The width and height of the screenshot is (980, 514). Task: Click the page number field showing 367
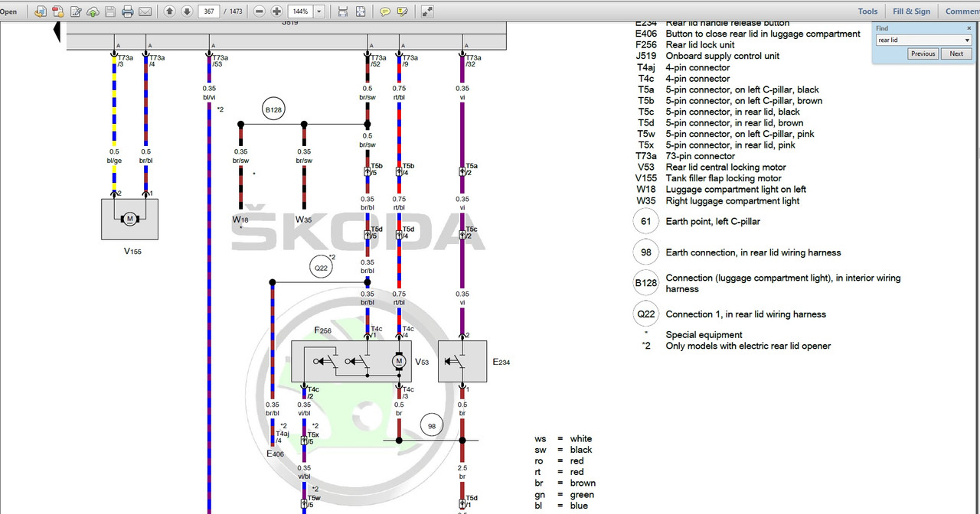coord(209,11)
